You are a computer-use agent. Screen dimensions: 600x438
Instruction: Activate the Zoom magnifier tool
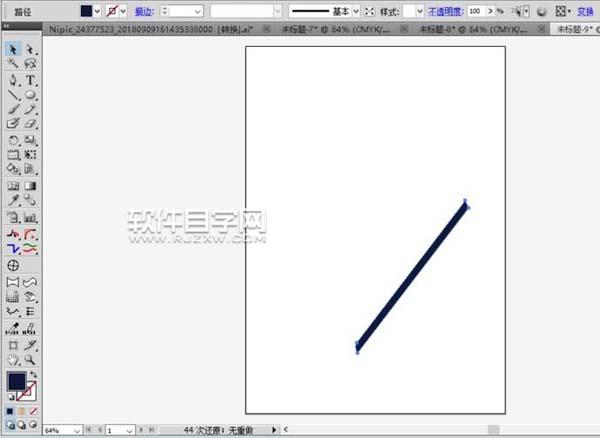tap(30, 360)
